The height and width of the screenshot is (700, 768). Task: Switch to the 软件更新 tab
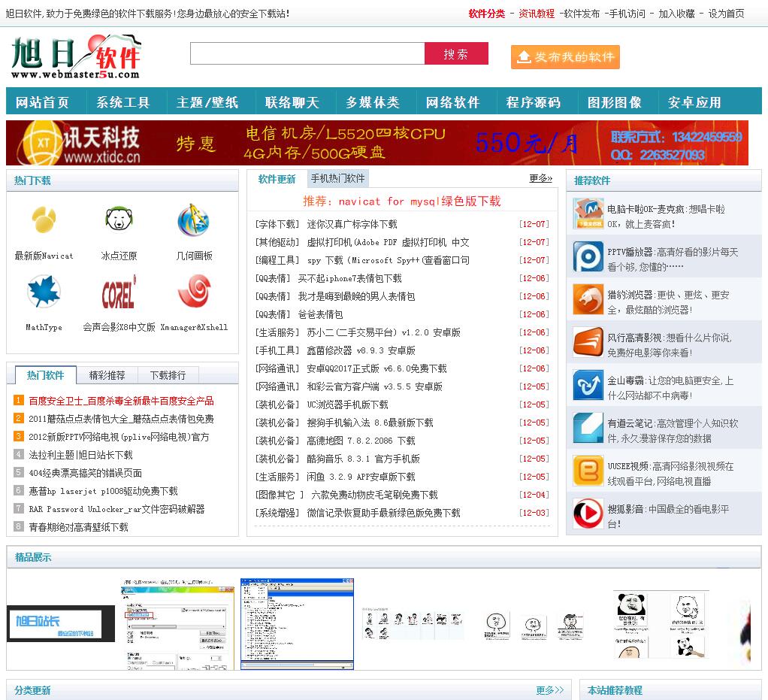(277, 179)
